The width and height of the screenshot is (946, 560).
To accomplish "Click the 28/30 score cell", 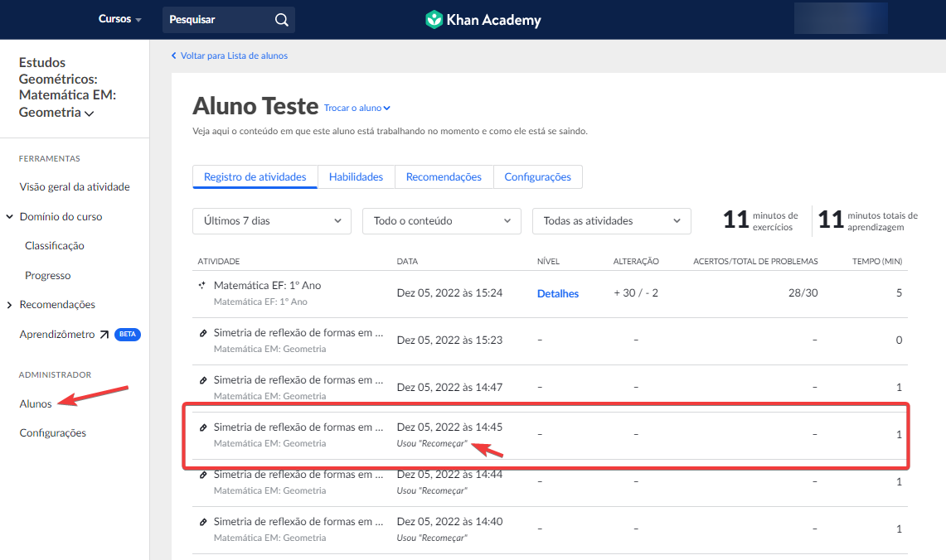I will point(803,293).
